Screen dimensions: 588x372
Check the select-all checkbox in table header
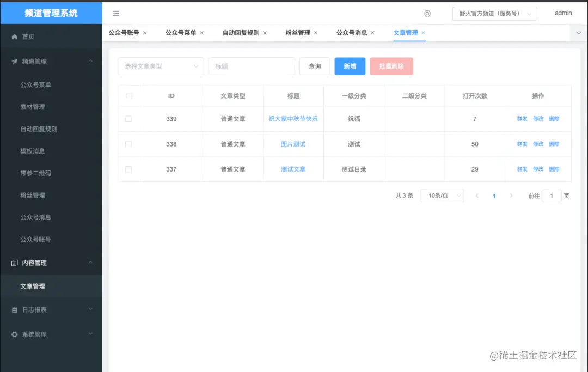[129, 95]
